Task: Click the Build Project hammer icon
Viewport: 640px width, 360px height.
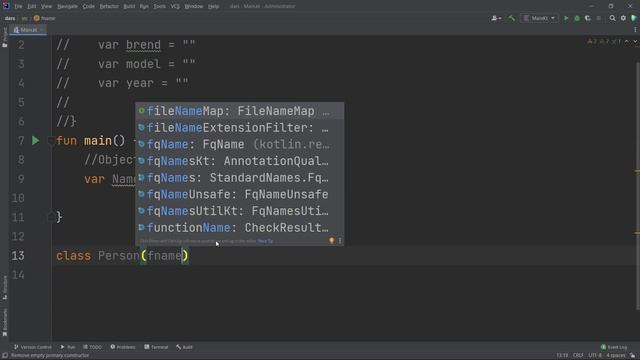Action: (x=511, y=18)
